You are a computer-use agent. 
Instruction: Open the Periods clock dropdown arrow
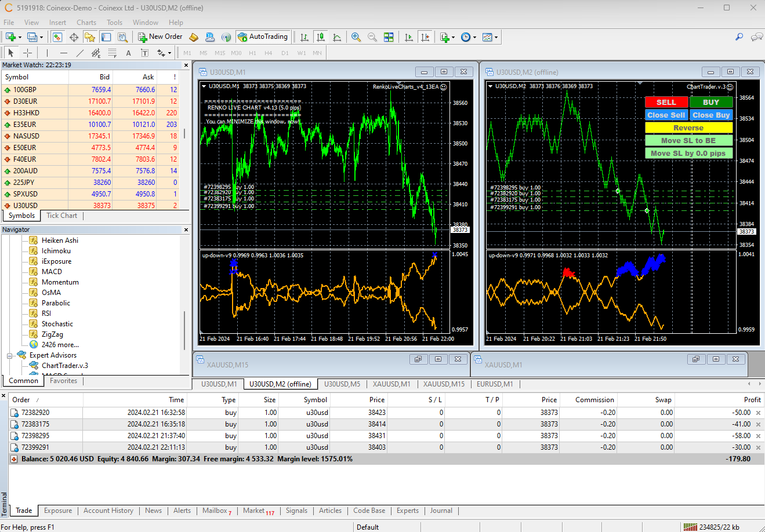click(x=474, y=37)
